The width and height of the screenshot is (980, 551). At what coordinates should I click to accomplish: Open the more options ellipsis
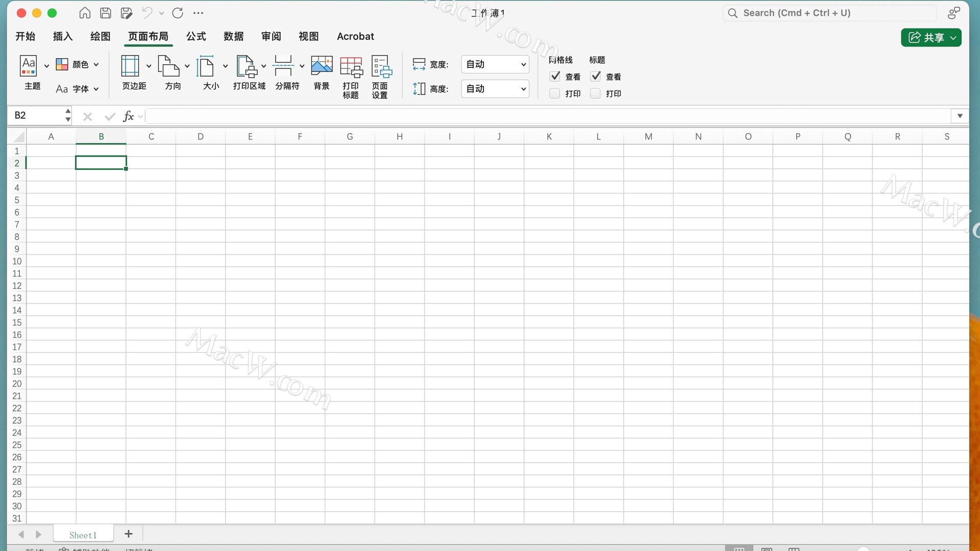point(199,13)
